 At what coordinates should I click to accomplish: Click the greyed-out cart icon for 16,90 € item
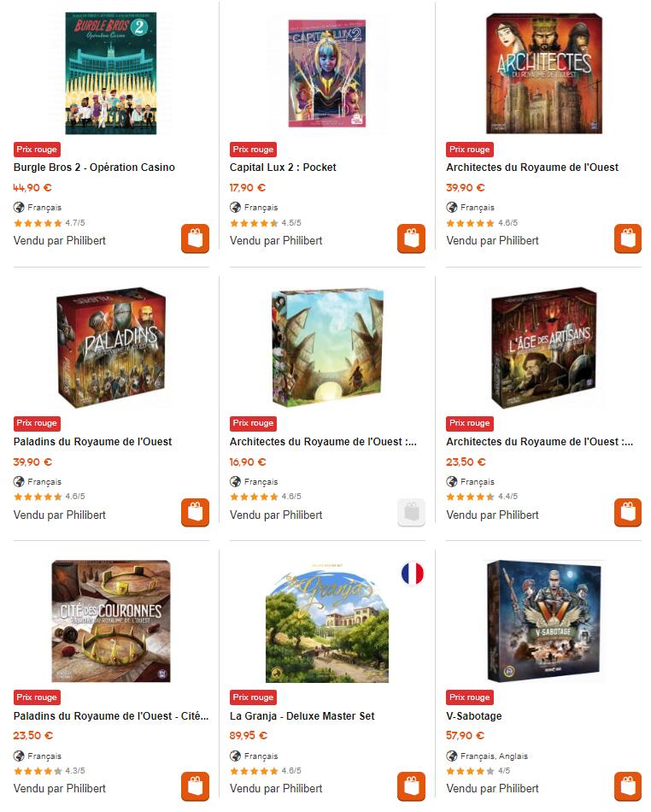(412, 513)
